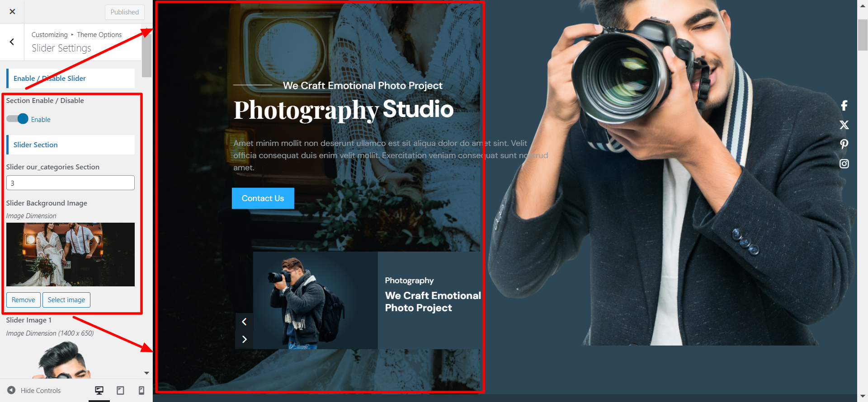Switch to tablet preview mode
868x402 pixels.
[120, 390]
